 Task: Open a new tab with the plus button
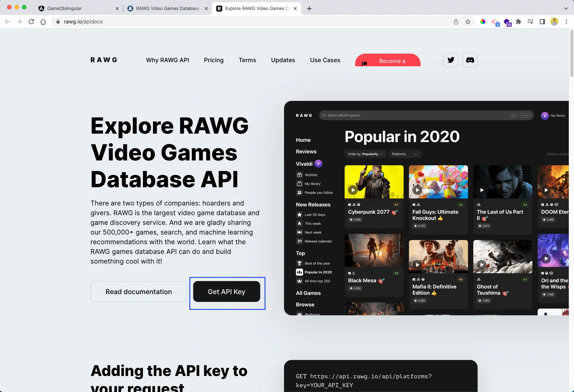(x=309, y=8)
